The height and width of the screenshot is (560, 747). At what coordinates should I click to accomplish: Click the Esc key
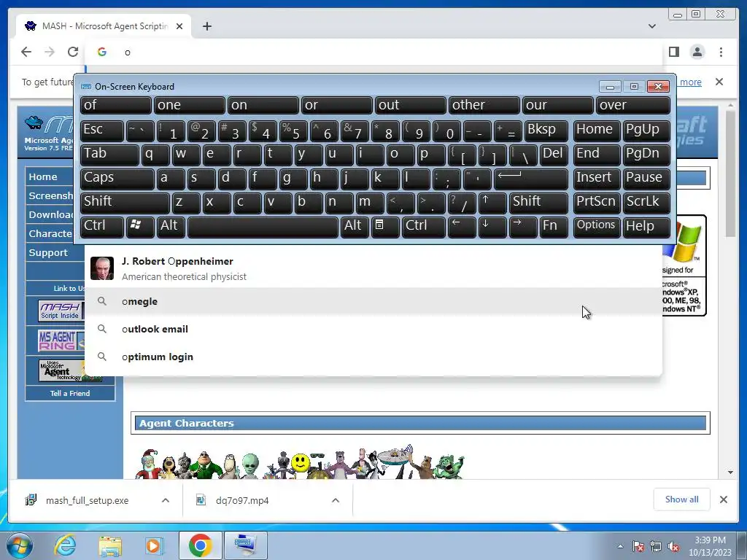click(102, 131)
